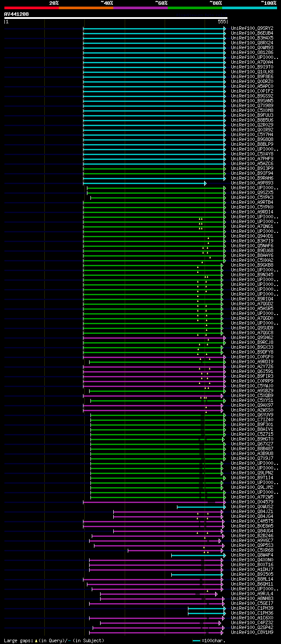
Task: Click label UniRef100_A9RTB4
Action: tap(252, 202)
